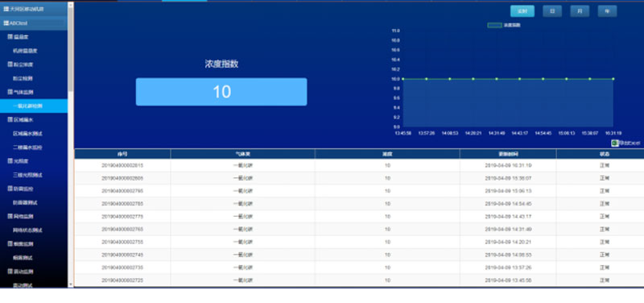This screenshot has width=644, height=303.
Task: Open 二楼漏水监控 in the sidebar
Action: 28,147
